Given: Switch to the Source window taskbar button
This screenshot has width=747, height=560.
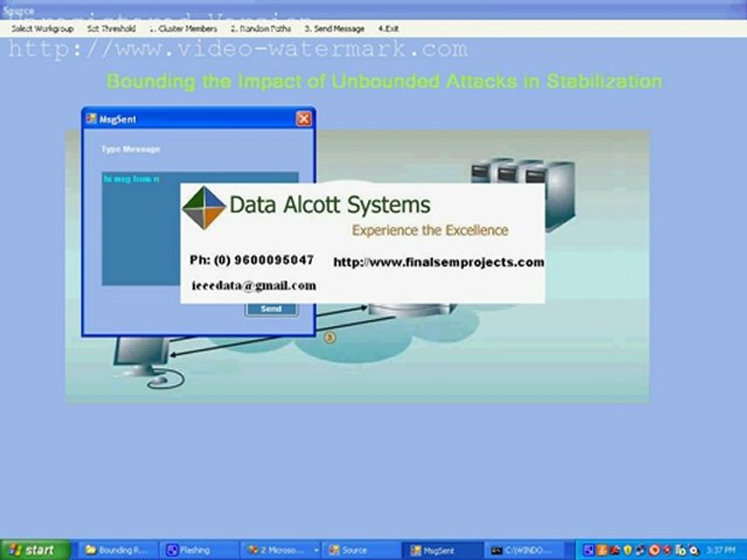Looking at the screenshot, I should (x=361, y=550).
